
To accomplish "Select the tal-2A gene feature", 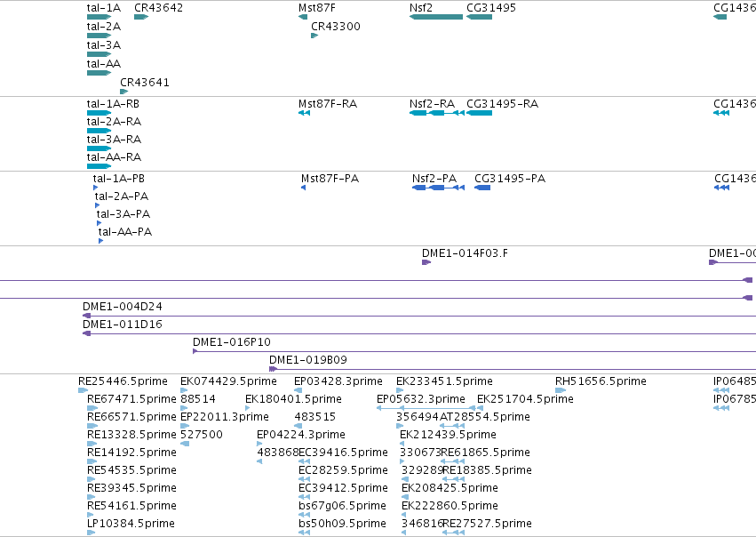I will [x=99, y=36].
